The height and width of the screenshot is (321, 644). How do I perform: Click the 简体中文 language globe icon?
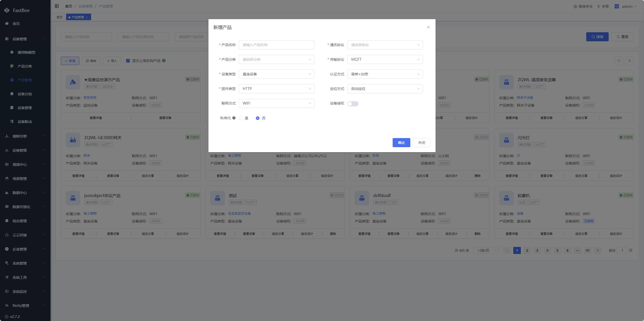[575, 7]
